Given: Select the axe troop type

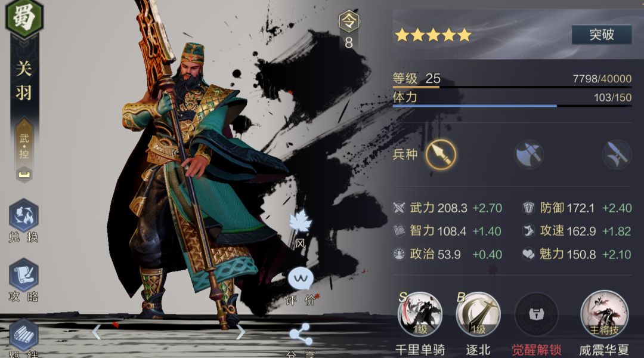Looking at the screenshot, I should [x=529, y=155].
